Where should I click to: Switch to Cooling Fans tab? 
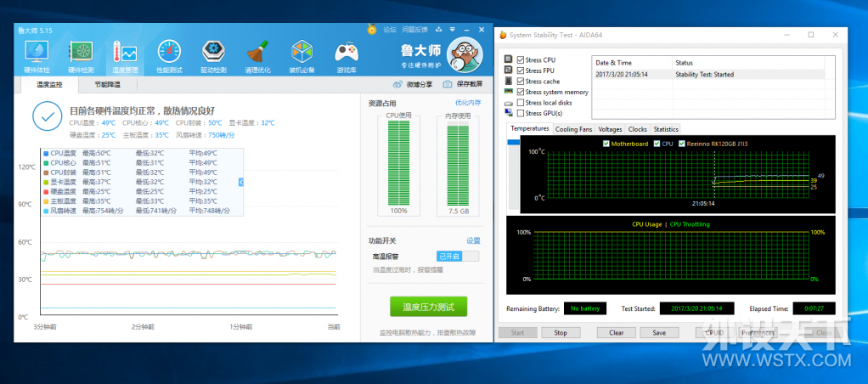(573, 129)
